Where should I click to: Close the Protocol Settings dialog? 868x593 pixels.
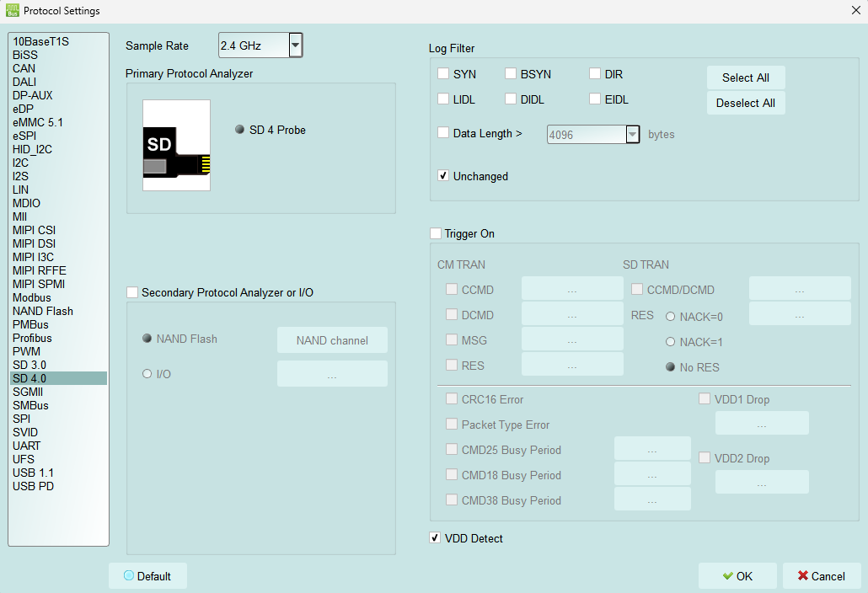pyautogui.click(x=855, y=10)
